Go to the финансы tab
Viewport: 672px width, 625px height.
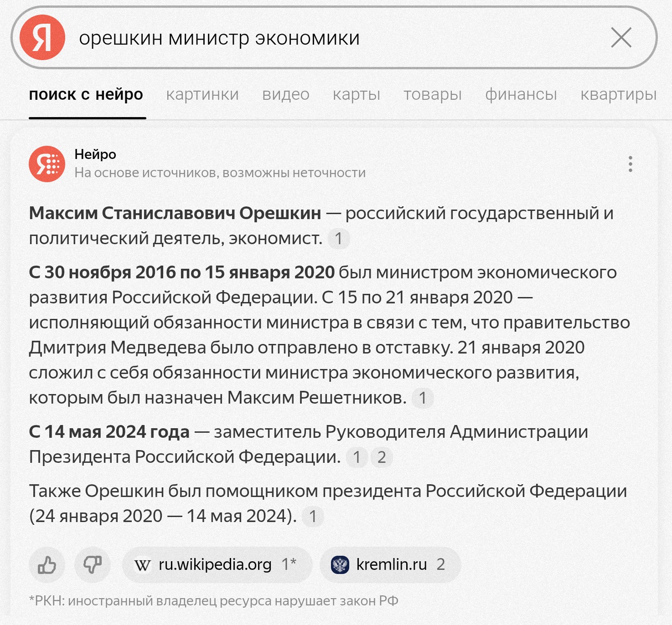pyautogui.click(x=521, y=94)
